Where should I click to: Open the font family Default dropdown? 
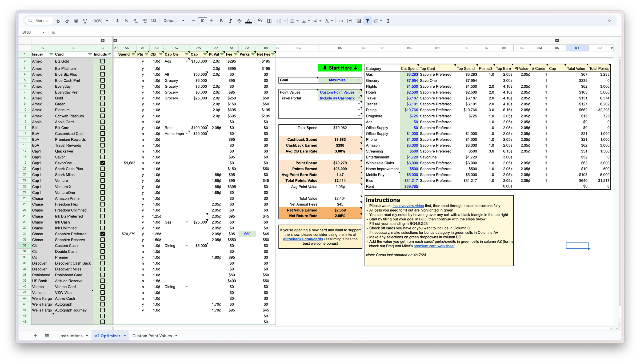coord(174,21)
